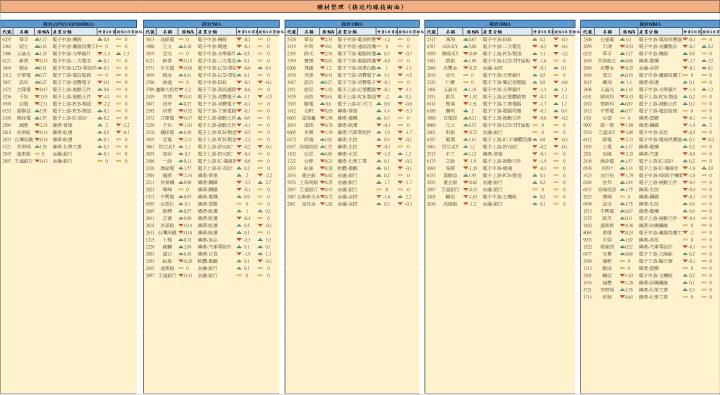
Task: Click the 上海商銀 name cell
Action: click(x=309, y=182)
